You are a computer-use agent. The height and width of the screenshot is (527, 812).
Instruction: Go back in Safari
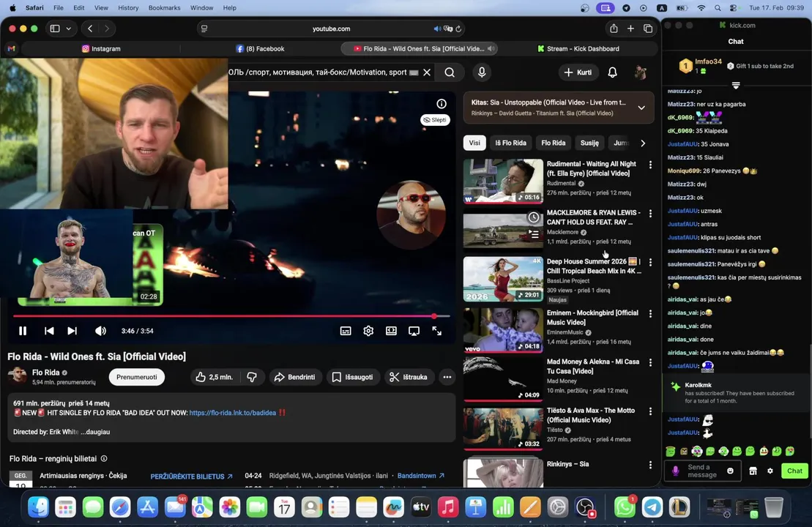click(90, 29)
